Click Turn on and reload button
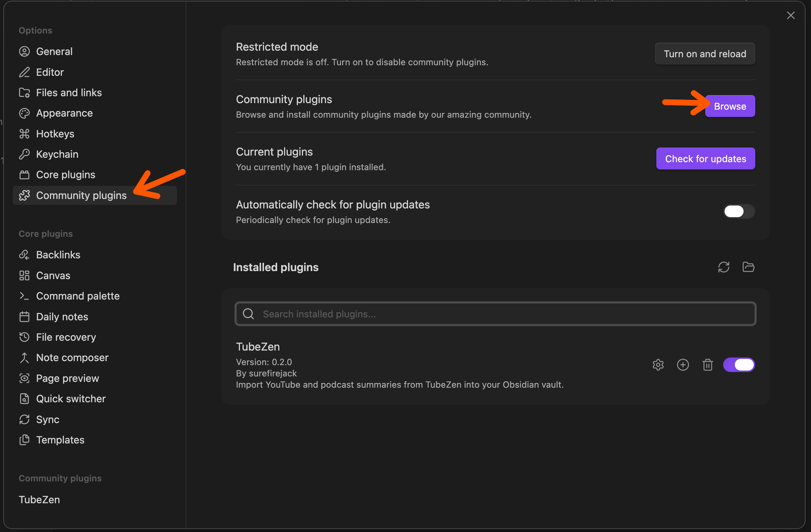The image size is (811, 532). tap(705, 54)
